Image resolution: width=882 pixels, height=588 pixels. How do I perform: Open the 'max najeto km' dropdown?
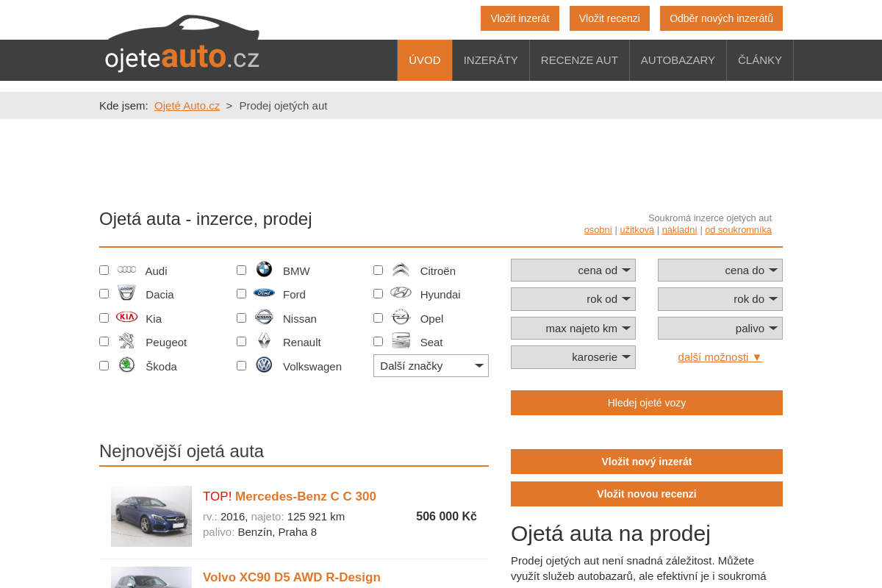[x=573, y=328]
